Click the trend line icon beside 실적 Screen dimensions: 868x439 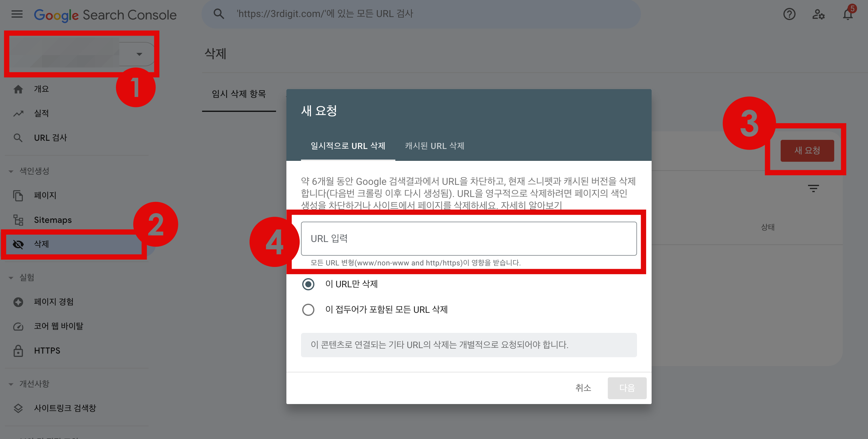(18, 113)
